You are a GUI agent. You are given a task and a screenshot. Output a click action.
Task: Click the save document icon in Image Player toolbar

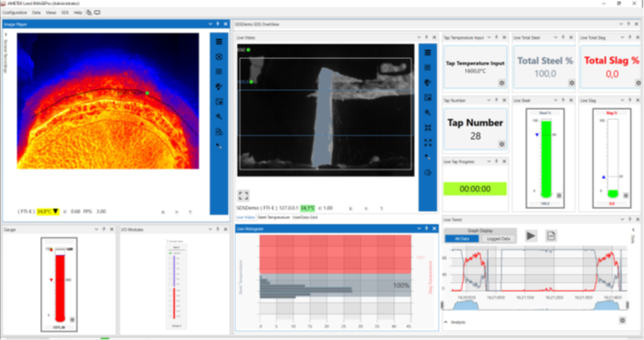(219, 132)
